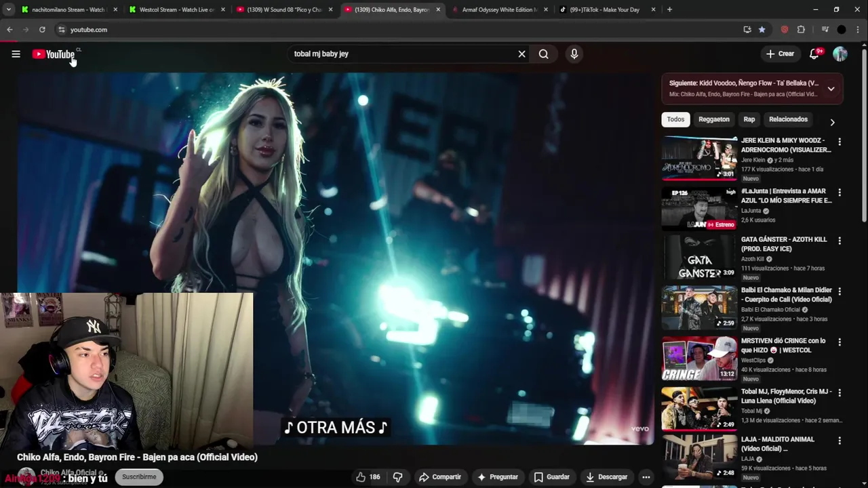Viewport: 868px width, 488px height.
Task: Start voice search with the microphone
Action: click(574, 54)
